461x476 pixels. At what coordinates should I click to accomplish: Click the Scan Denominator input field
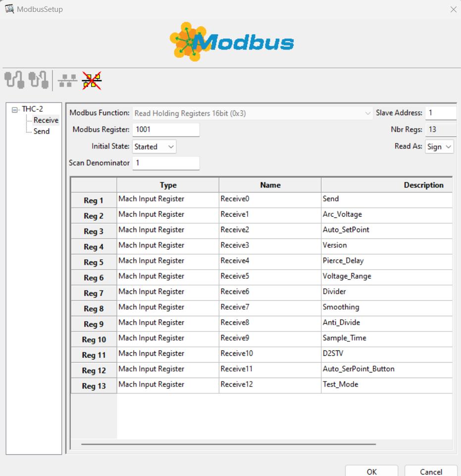tap(166, 163)
